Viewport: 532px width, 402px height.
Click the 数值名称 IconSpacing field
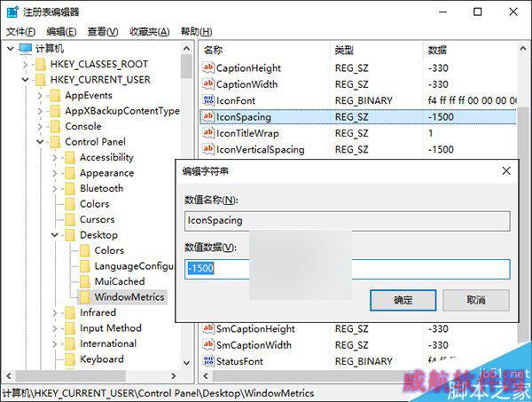[347, 221]
